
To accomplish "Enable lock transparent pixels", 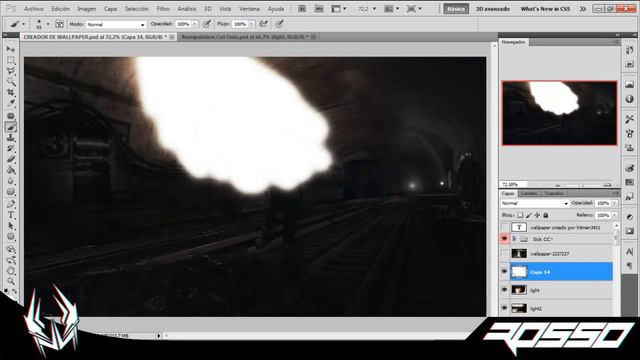I will coord(520,215).
